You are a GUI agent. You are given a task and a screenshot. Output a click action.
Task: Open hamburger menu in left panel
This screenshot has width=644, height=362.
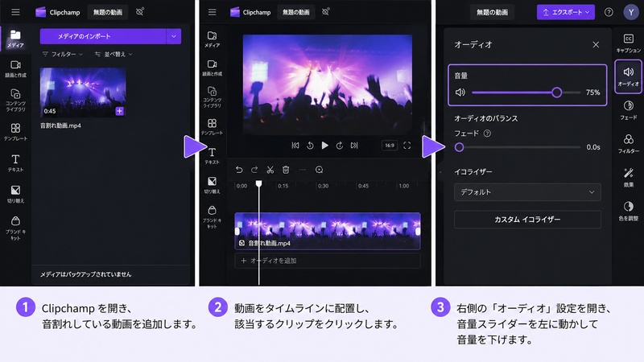tap(15, 12)
